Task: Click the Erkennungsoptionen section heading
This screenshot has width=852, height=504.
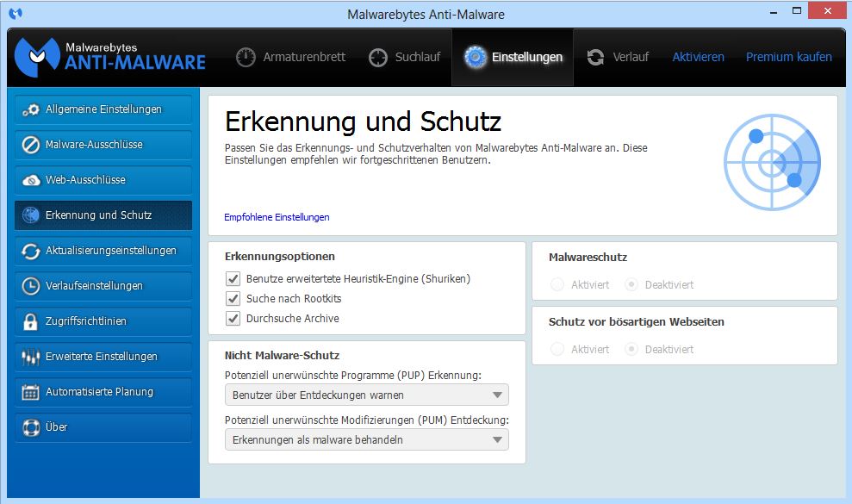Action: pyautogui.click(x=280, y=257)
